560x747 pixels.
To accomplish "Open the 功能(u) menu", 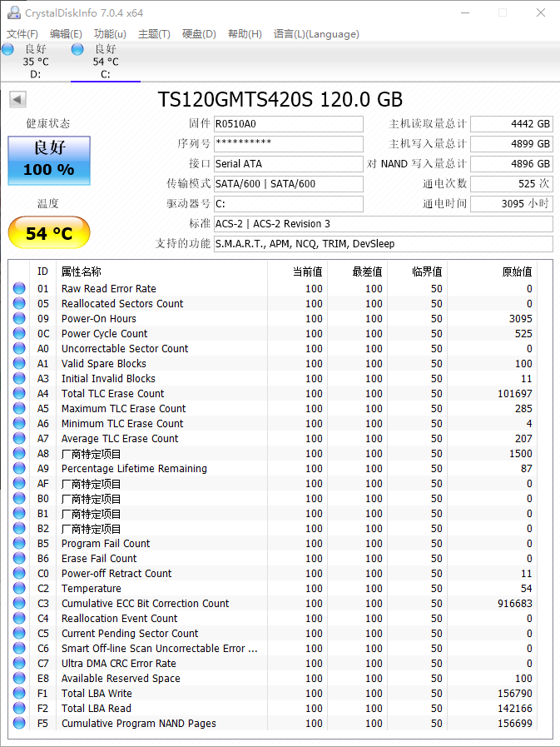I will [110, 34].
